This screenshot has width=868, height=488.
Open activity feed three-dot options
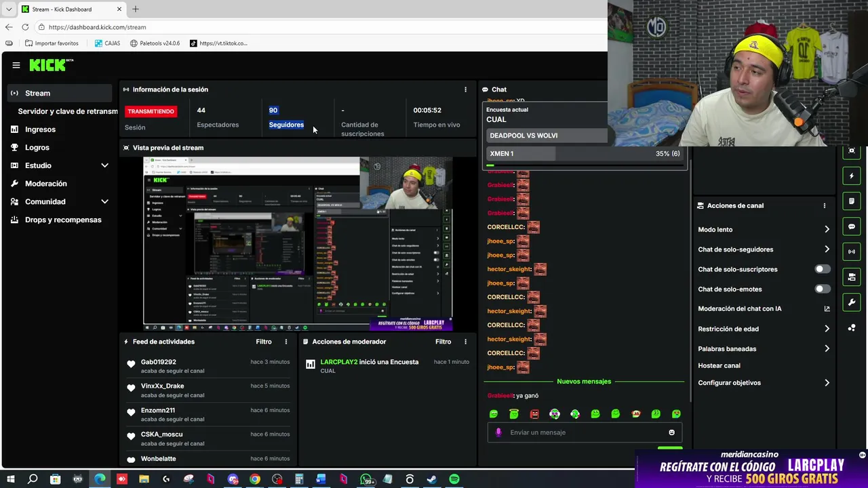(x=286, y=342)
